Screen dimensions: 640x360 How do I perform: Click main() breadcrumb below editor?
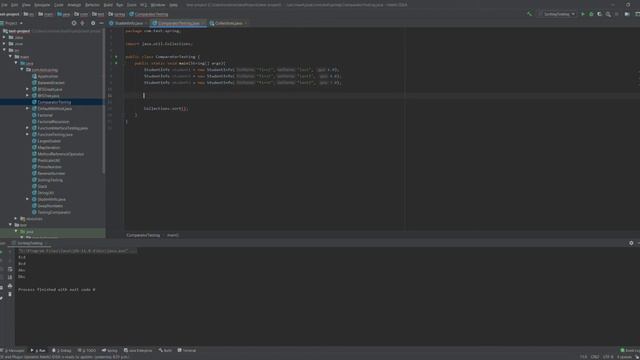tap(173, 235)
